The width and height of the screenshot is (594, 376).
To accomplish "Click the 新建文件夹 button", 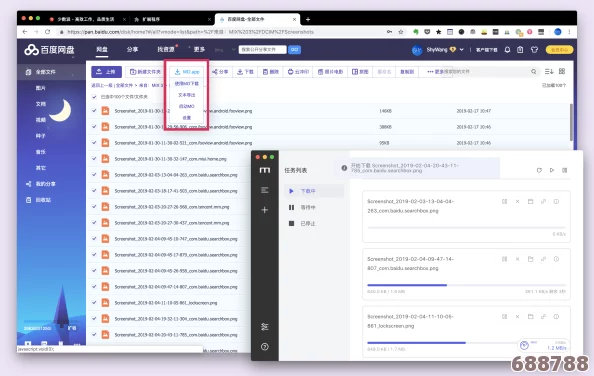I will pos(145,72).
